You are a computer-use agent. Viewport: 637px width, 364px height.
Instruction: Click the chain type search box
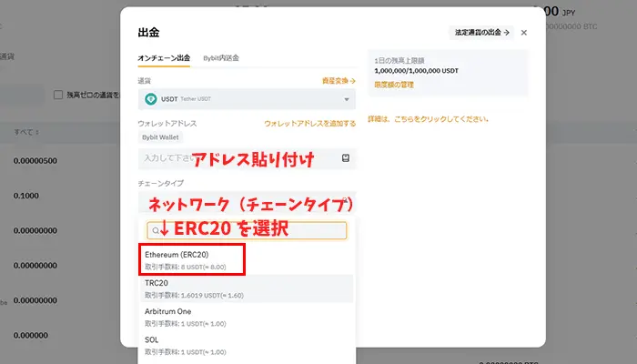[247, 230]
